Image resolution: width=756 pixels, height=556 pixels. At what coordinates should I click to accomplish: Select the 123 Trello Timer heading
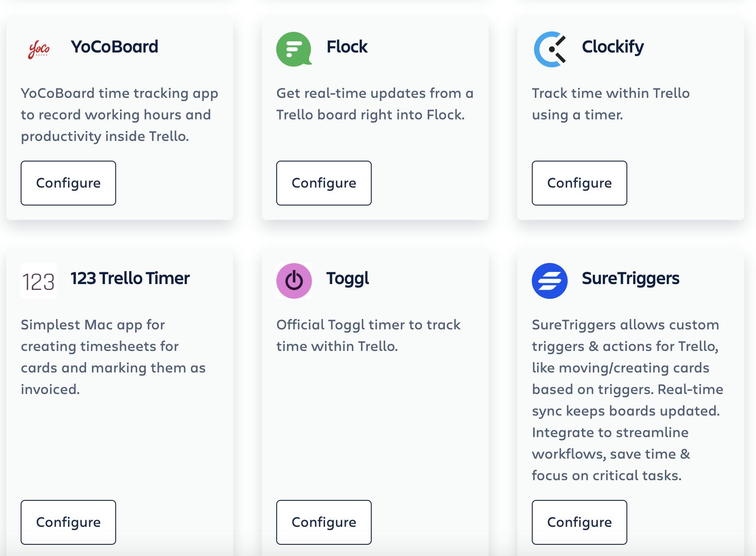(x=130, y=278)
